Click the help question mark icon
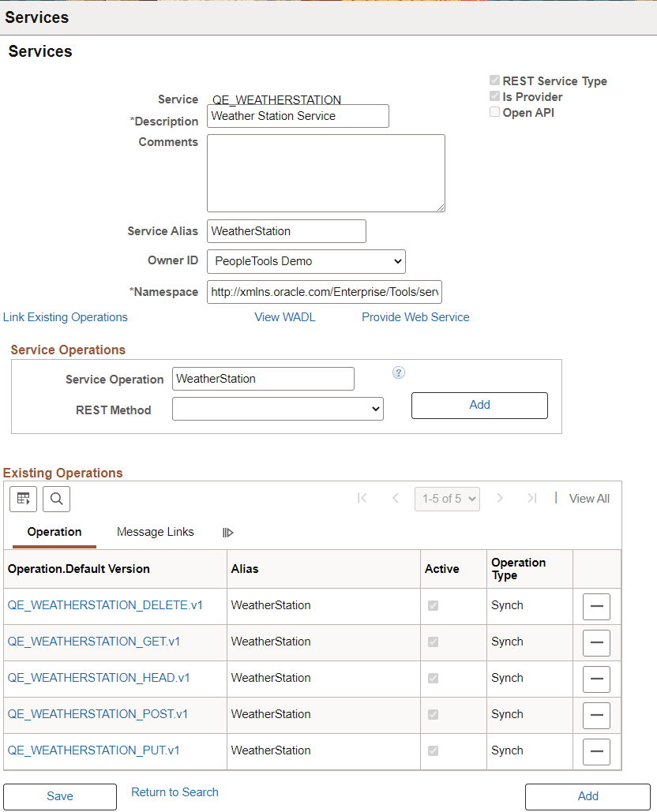This screenshot has width=657, height=812. tap(399, 372)
